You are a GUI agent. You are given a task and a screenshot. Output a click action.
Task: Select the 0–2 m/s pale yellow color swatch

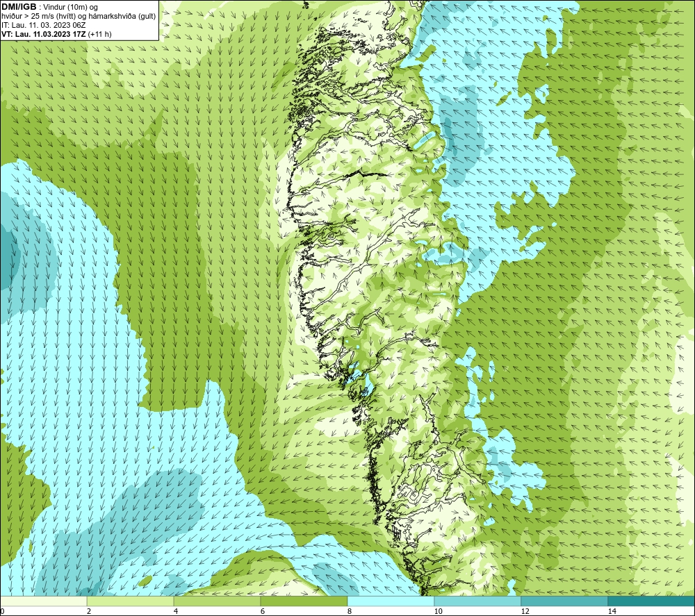click(x=43, y=601)
